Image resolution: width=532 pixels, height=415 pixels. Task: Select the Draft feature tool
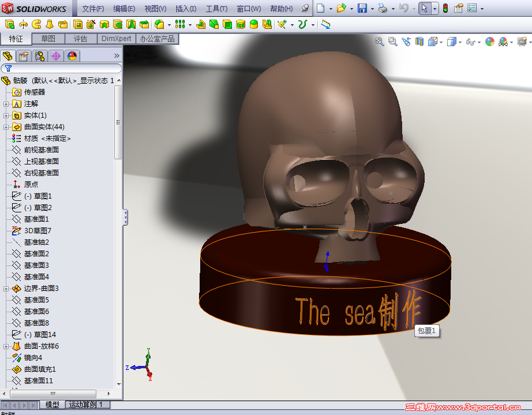214,24
